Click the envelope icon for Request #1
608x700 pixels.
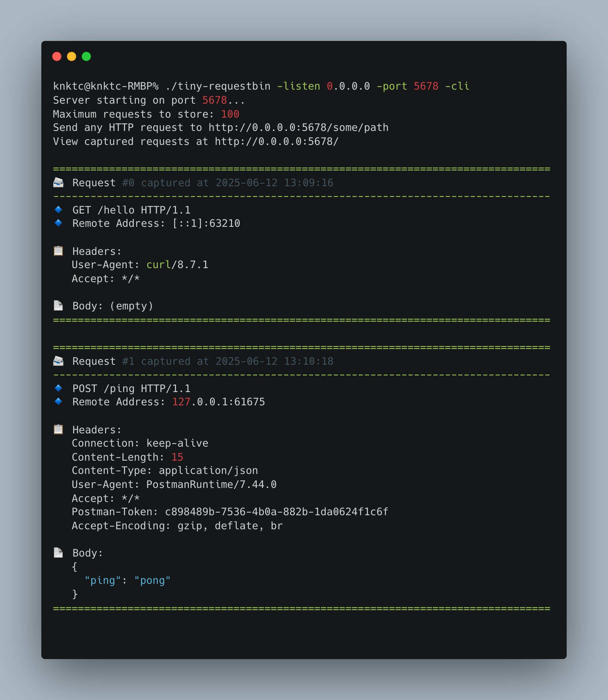pos(58,361)
